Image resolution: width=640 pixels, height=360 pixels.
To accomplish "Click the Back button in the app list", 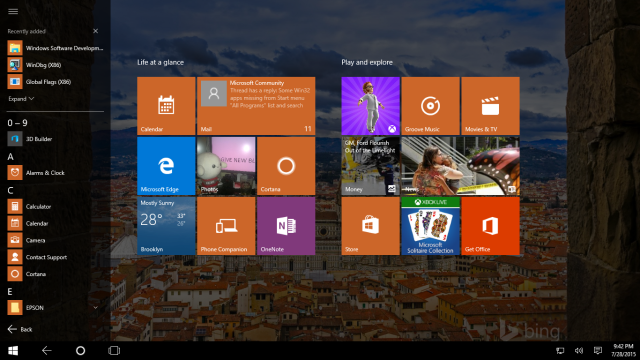I will click(x=20, y=329).
